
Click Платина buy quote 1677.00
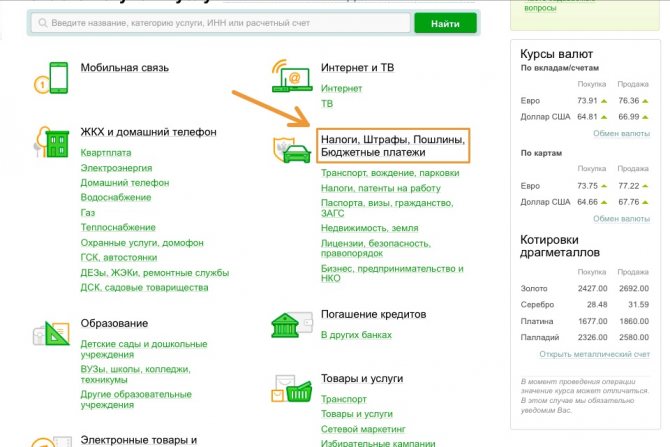point(592,321)
